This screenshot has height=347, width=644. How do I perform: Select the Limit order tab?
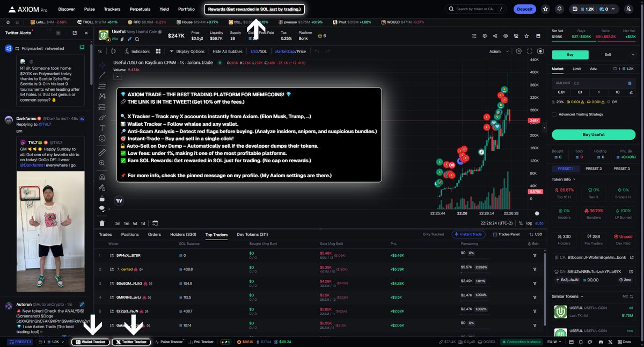pos(576,69)
